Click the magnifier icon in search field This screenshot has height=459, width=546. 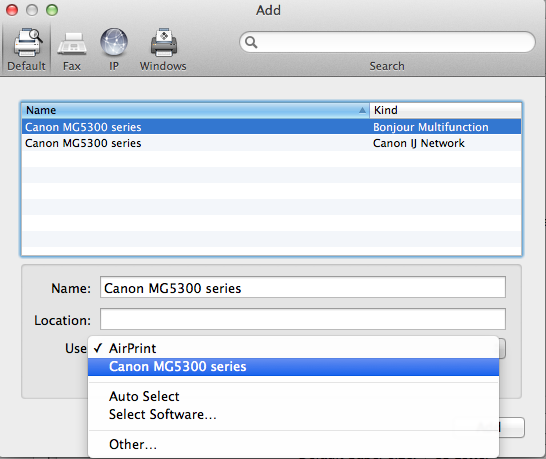point(251,42)
